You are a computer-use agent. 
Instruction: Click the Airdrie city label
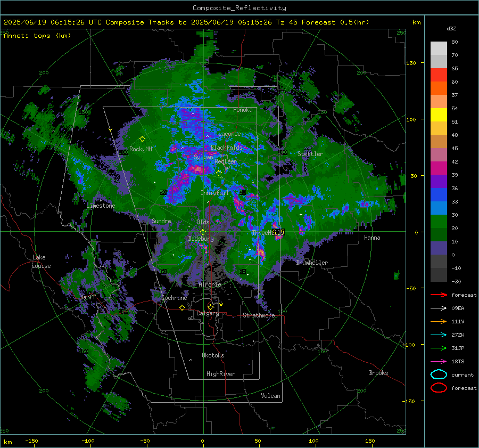(210, 284)
